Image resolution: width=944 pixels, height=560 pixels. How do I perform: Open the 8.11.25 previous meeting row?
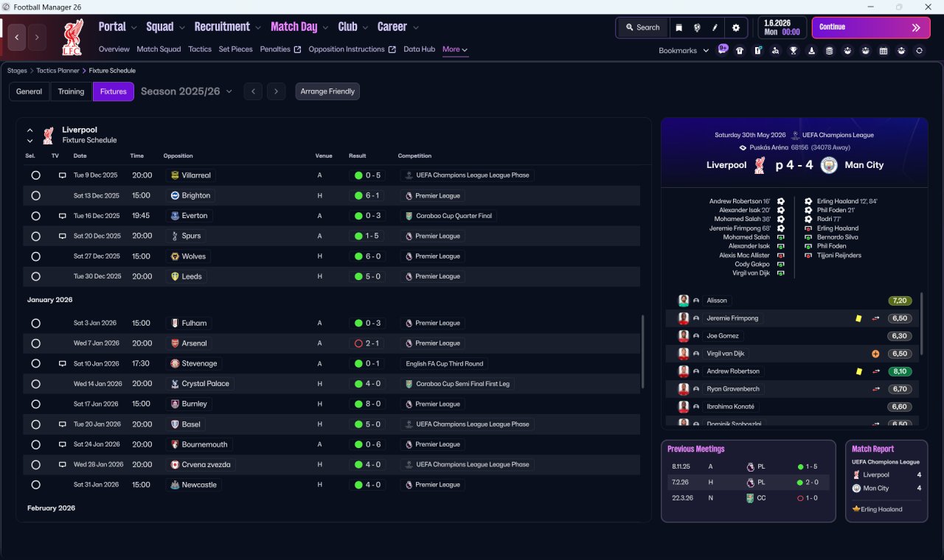tap(748, 466)
